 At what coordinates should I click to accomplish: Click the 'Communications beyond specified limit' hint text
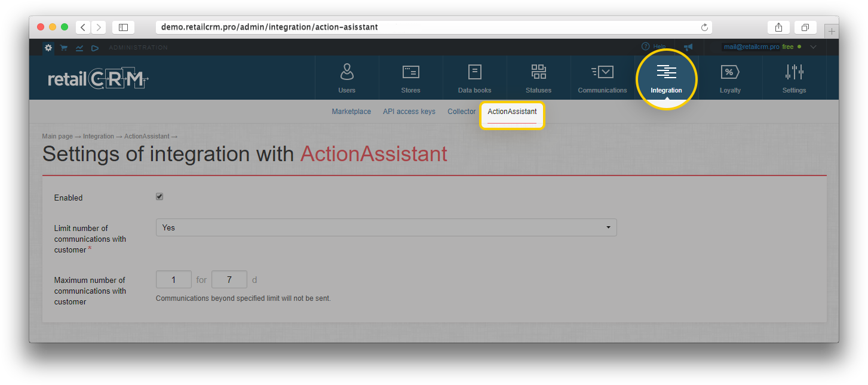click(x=243, y=298)
